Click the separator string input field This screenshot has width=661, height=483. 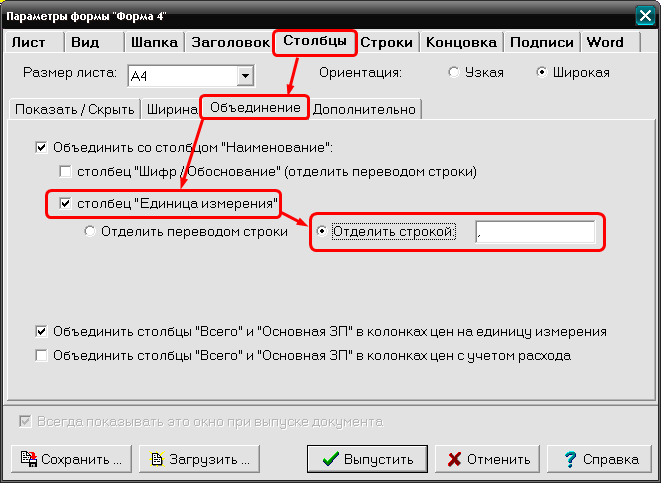(535, 232)
